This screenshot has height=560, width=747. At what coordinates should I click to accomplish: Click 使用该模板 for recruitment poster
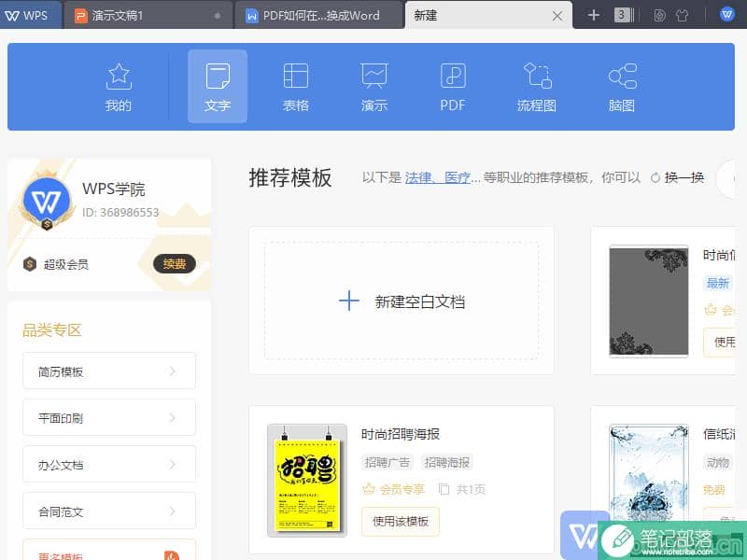coord(401,521)
